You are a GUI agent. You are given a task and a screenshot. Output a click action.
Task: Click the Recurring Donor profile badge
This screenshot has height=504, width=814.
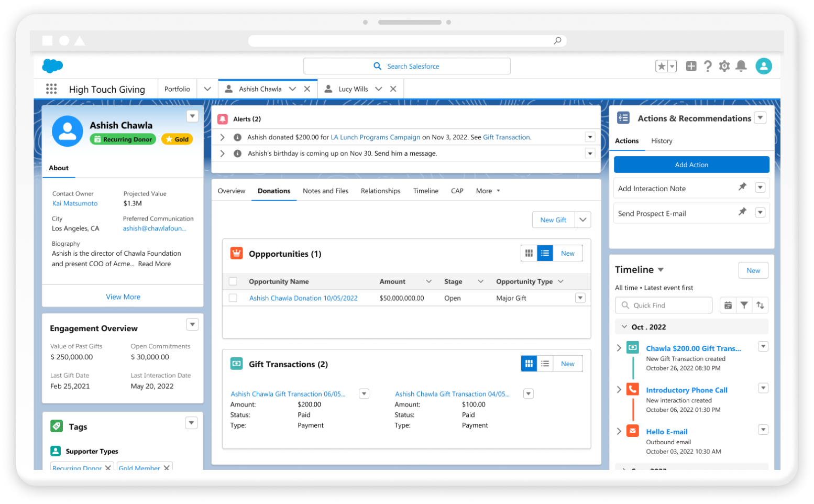point(123,139)
